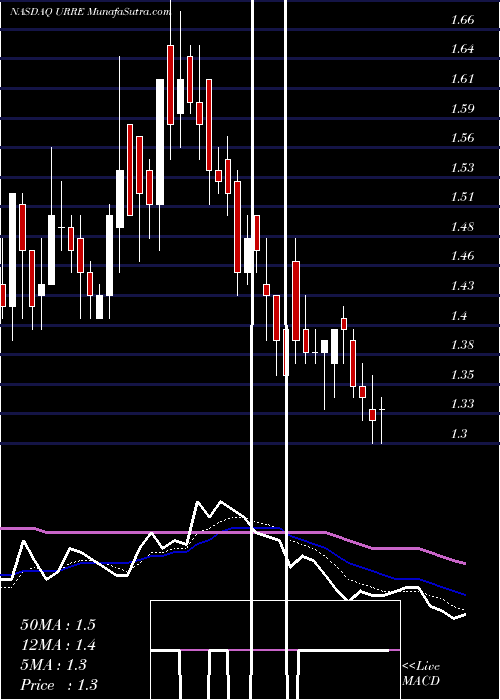This screenshot has width=500, height=700.
Task: Click the 1.4 price axis label
Action: point(459,316)
